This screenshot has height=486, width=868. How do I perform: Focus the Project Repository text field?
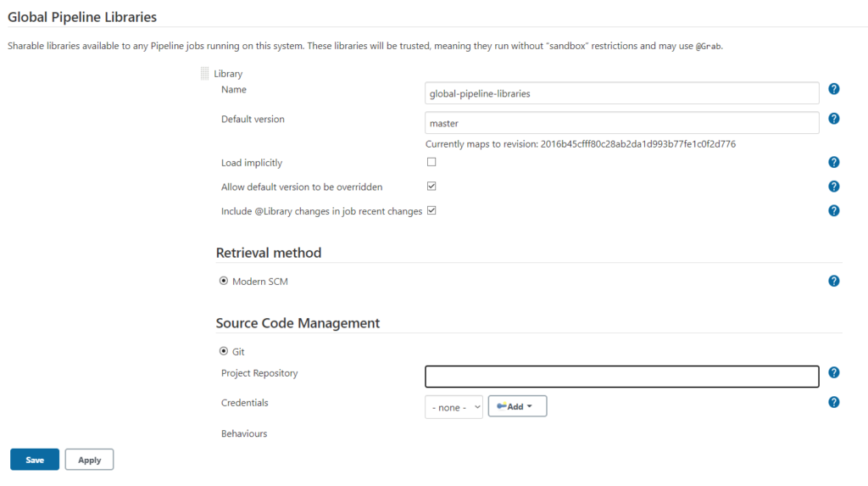[621, 377]
